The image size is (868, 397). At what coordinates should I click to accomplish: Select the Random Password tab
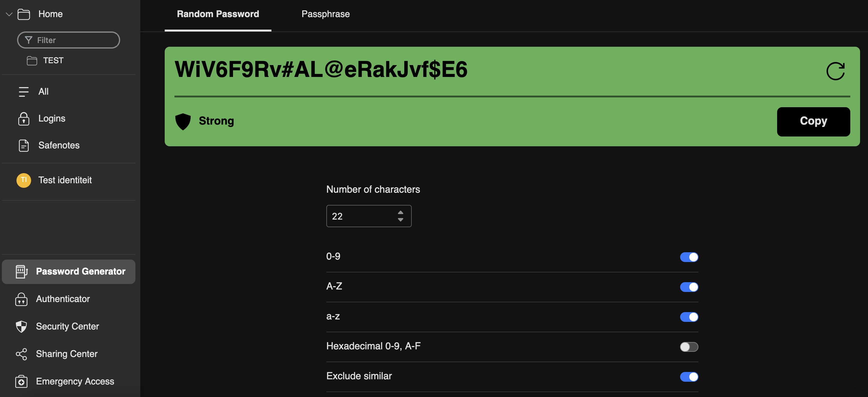click(218, 14)
